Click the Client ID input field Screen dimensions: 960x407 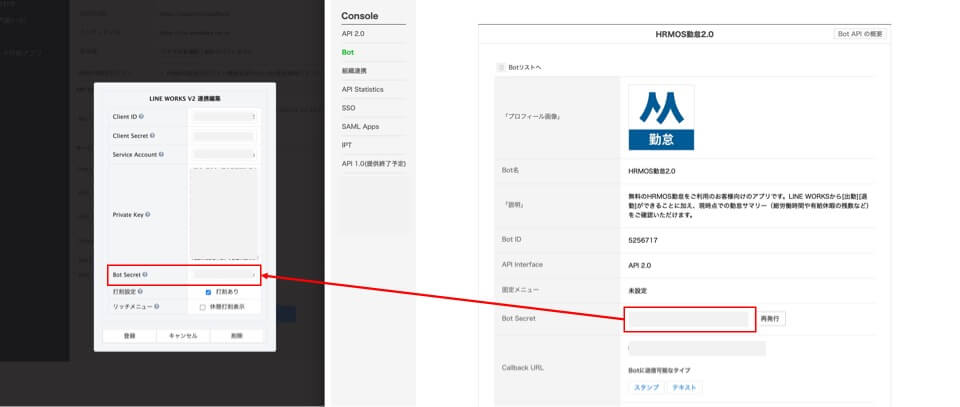[x=224, y=116]
